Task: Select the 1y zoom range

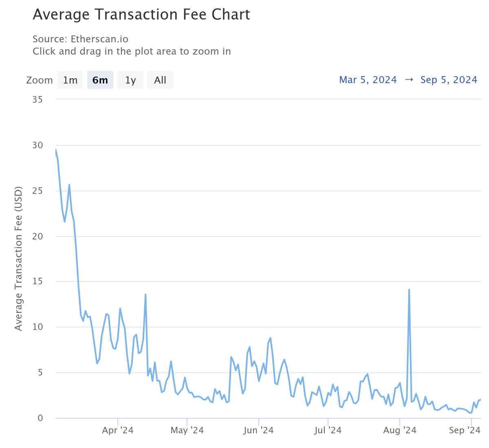Action: (x=130, y=80)
